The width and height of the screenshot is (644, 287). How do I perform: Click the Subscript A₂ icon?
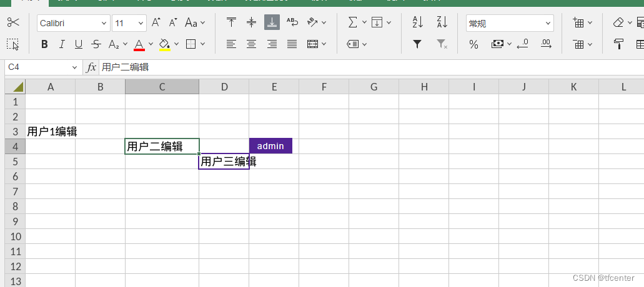point(114,44)
